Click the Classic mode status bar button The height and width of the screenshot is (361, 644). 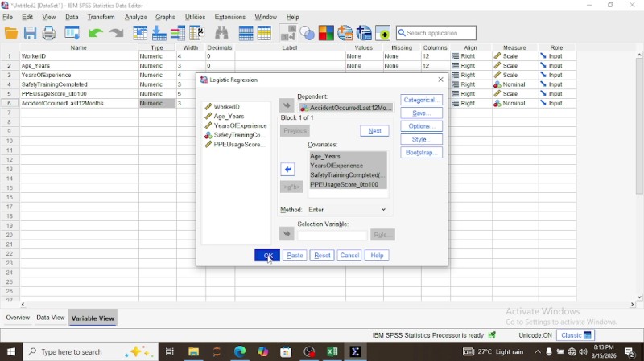point(576,335)
